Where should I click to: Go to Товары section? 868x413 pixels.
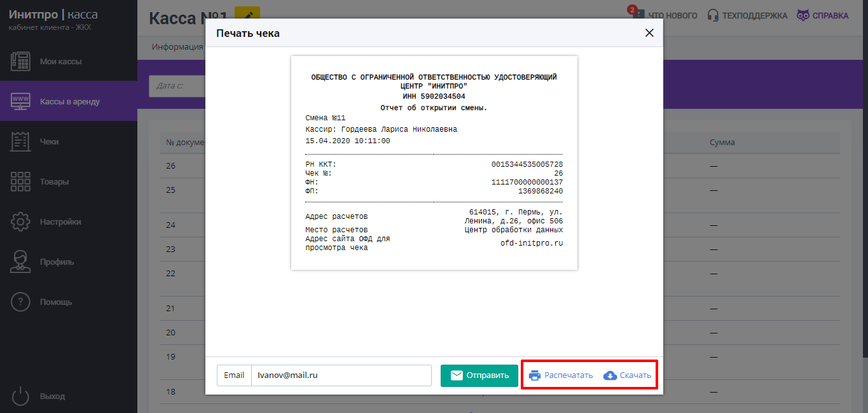click(69, 181)
